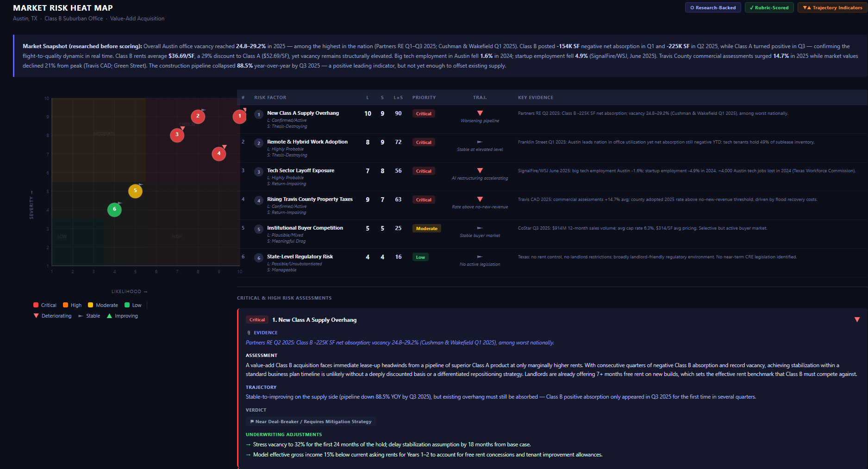The image size is (868, 469).
Task: Collapse the New Class A Supply Overhang assessment card
Action: [x=857, y=320]
